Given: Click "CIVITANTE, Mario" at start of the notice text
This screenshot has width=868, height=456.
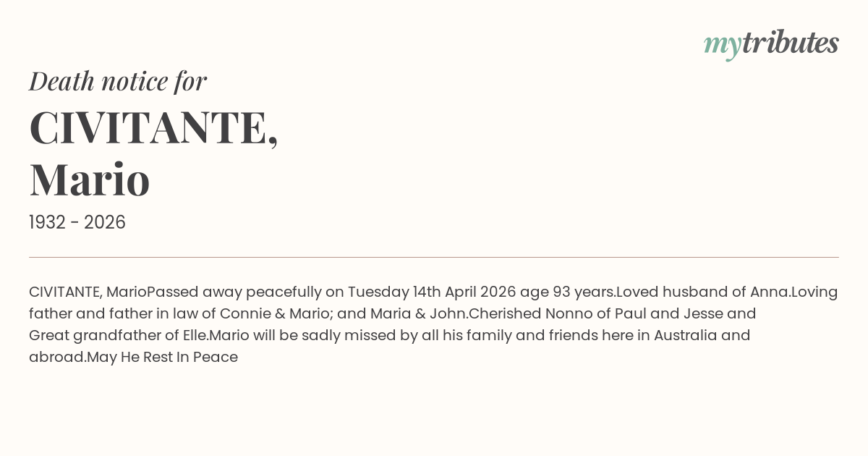Looking at the screenshot, I should point(88,292).
